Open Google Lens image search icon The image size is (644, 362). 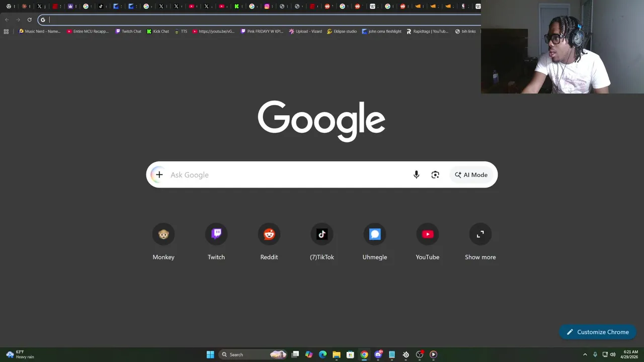(x=435, y=175)
